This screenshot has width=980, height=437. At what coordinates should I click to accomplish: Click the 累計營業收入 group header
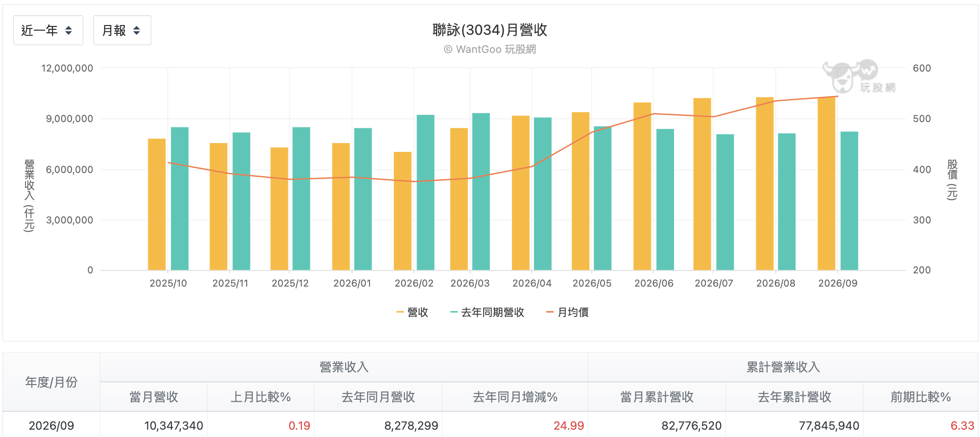tap(783, 367)
